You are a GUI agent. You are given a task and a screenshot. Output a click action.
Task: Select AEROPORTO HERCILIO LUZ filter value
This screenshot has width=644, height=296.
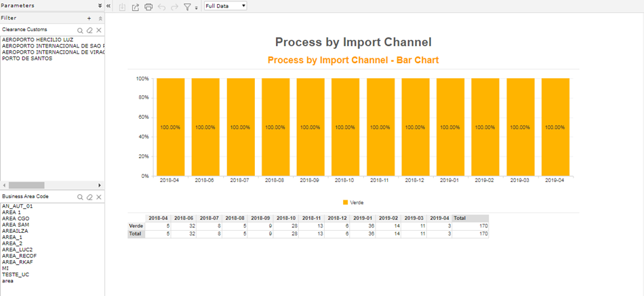point(38,40)
